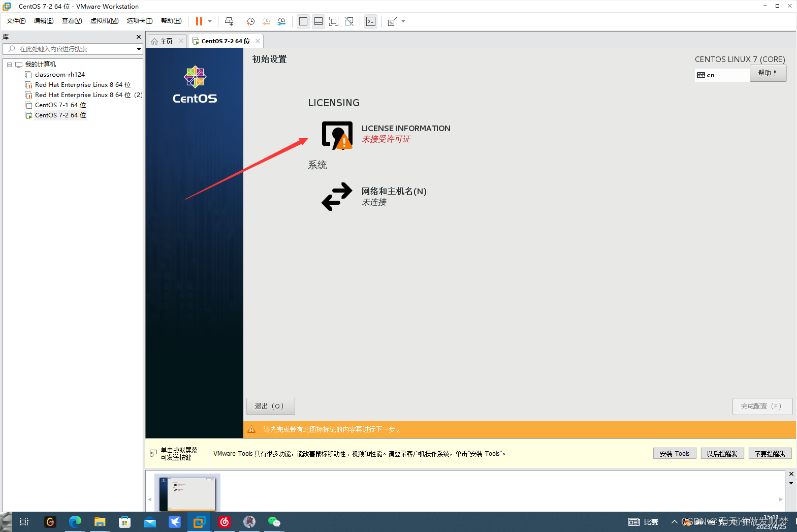
Task: Click the 网络和主机名(N) label
Action: [x=394, y=192]
